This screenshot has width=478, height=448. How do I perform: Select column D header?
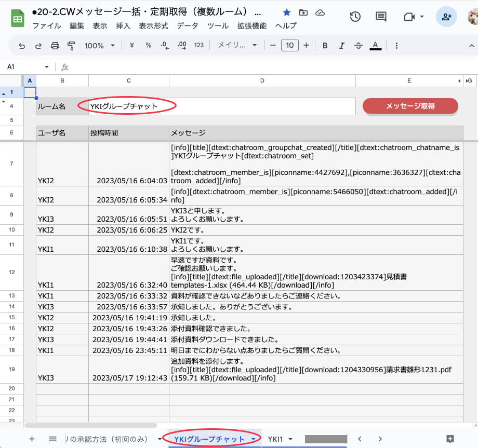[x=262, y=80]
